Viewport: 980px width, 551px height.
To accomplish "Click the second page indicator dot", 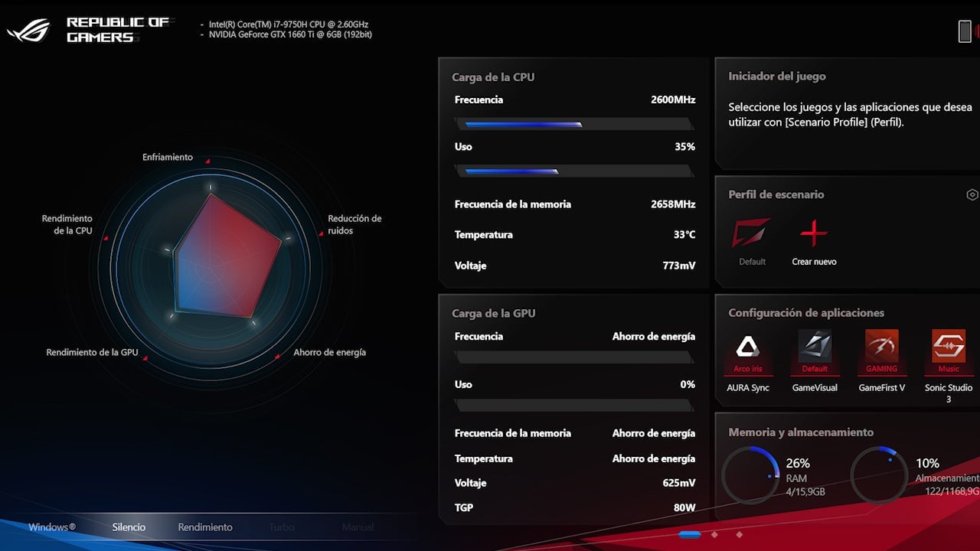I will [714, 534].
